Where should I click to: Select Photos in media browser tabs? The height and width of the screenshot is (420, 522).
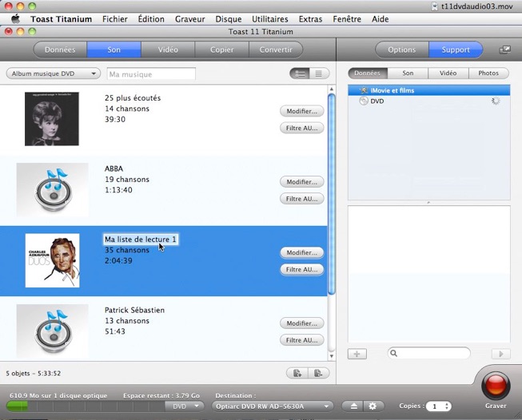488,73
